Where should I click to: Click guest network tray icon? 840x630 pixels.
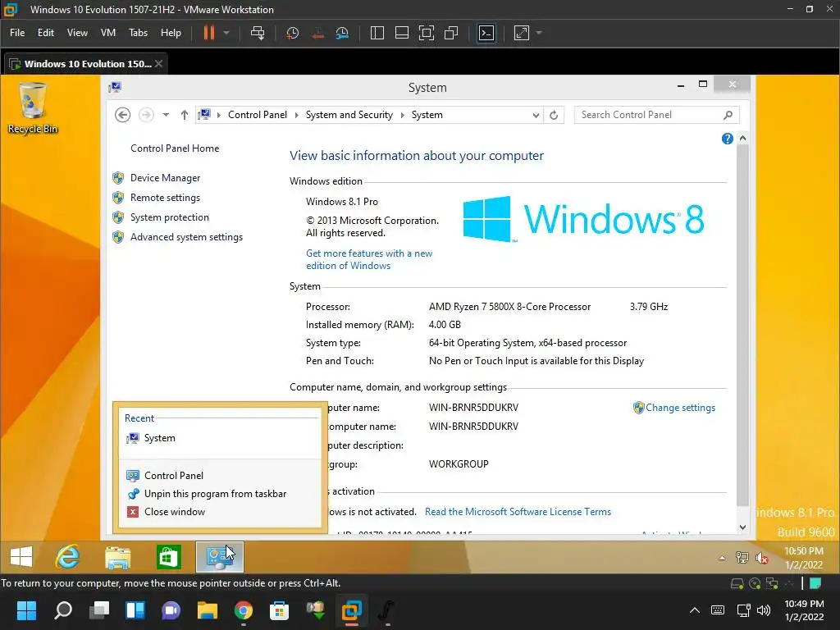(x=742, y=558)
